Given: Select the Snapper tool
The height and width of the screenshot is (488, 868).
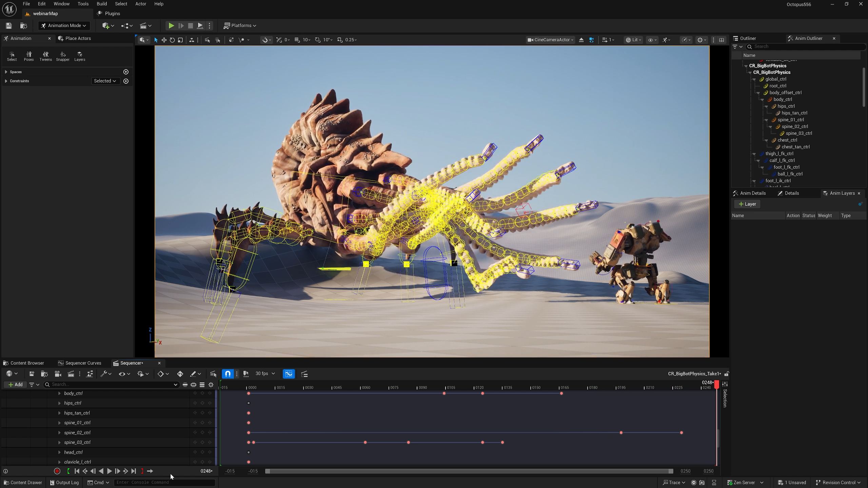Looking at the screenshot, I should [63, 56].
